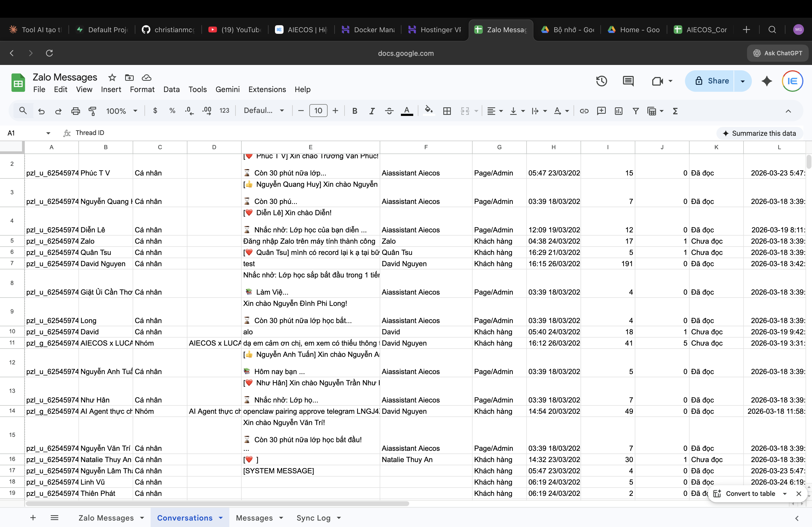The width and height of the screenshot is (812, 527).
Task: Open the Data menu
Action: tap(171, 89)
